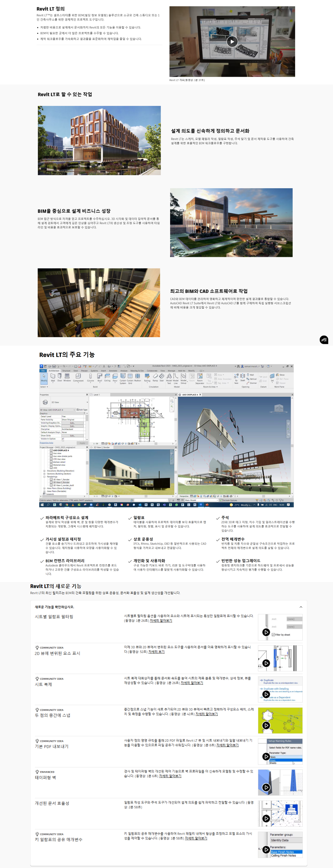Screen dimensions: 333x868
Task: Click the lightbulb icon above 2D 뷰에 변위된 요소 표시
Action: point(37,647)
